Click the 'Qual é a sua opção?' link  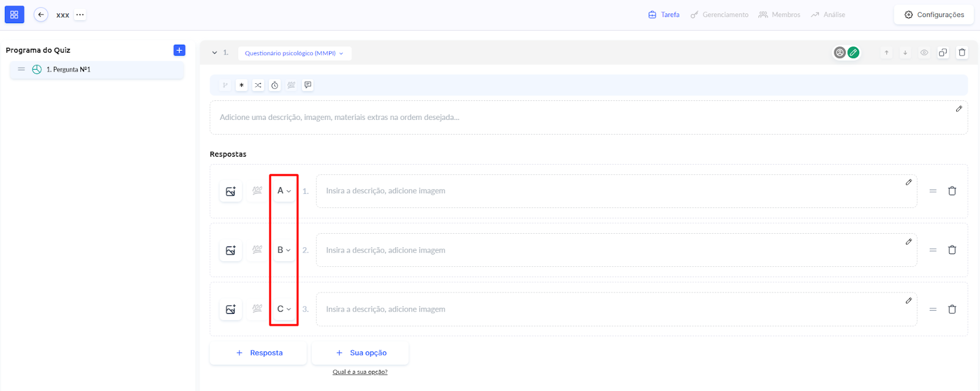pos(360,372)
